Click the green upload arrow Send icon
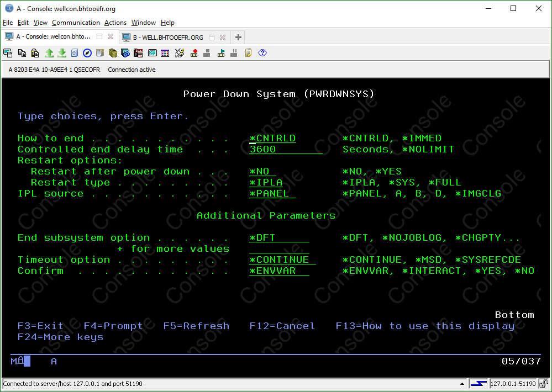Screen dimensions: 552x392 coord(49,53)
